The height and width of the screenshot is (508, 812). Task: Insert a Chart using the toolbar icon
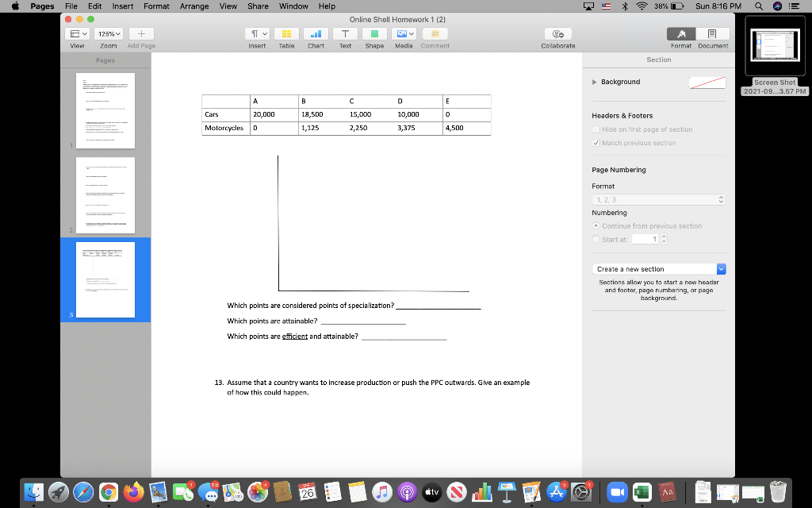pyautogui.click(x=315, y=34)
